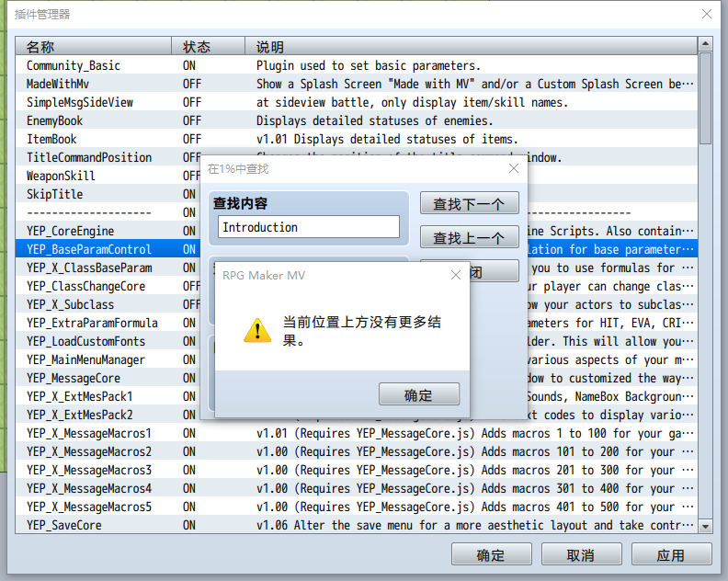Close the RPG Maker MV warning dialog
728x581 pixels.
(x=456, y=276)
